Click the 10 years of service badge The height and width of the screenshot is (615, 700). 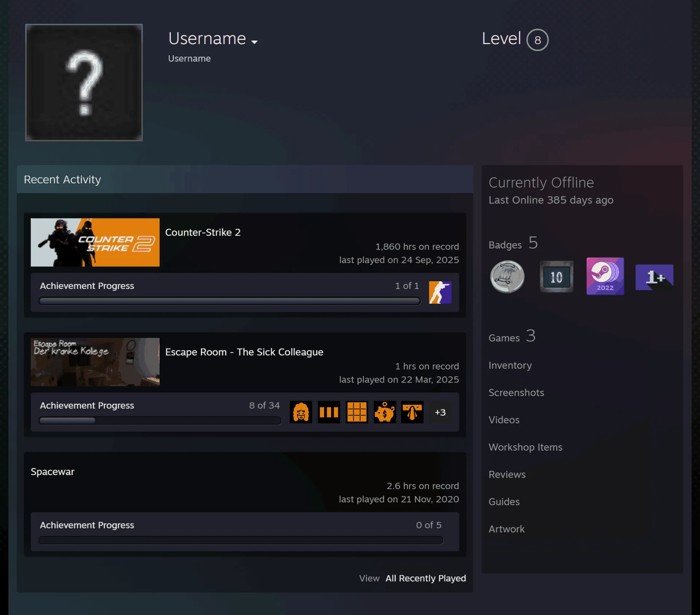coord(557,277)
